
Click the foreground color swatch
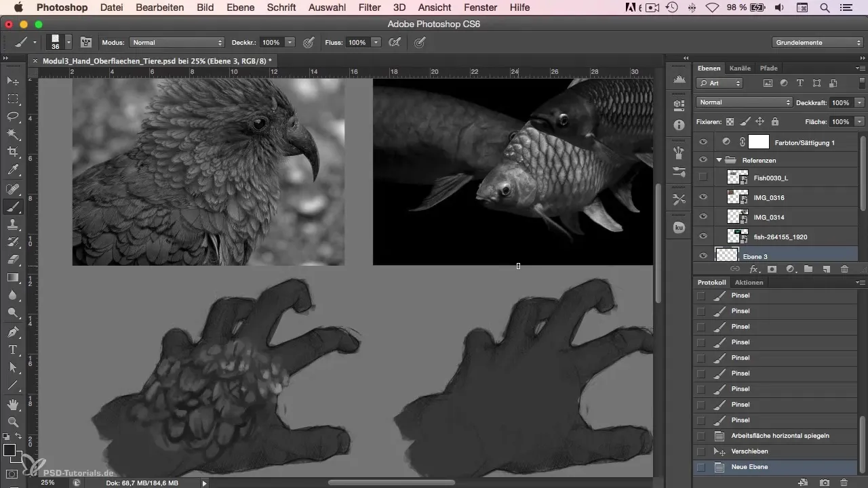pyautogui.click(x=9, y=451)
